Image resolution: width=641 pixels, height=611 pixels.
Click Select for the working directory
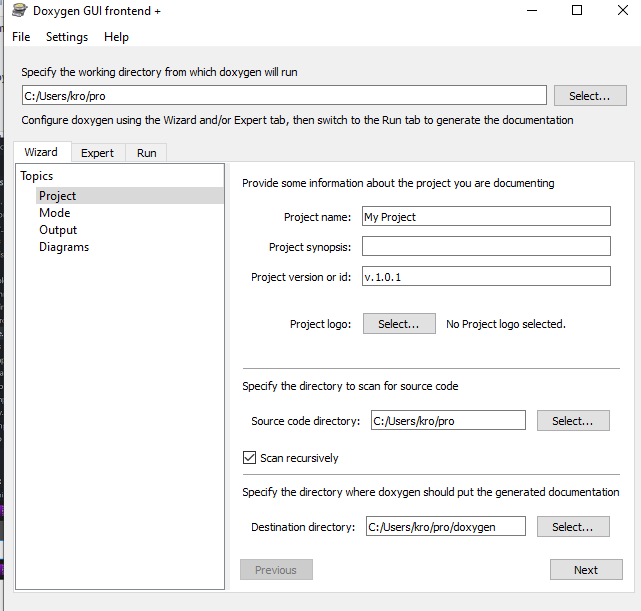click(590, 96)
